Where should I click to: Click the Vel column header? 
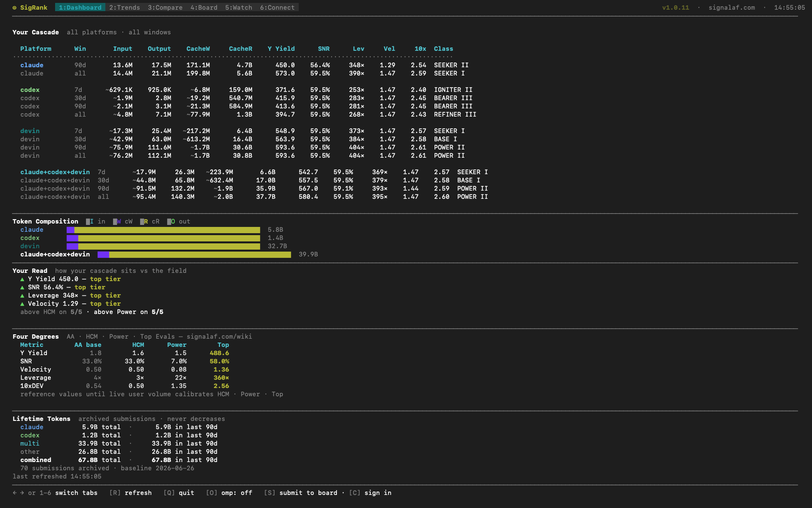pyautogui.click(x=390, y=49)
